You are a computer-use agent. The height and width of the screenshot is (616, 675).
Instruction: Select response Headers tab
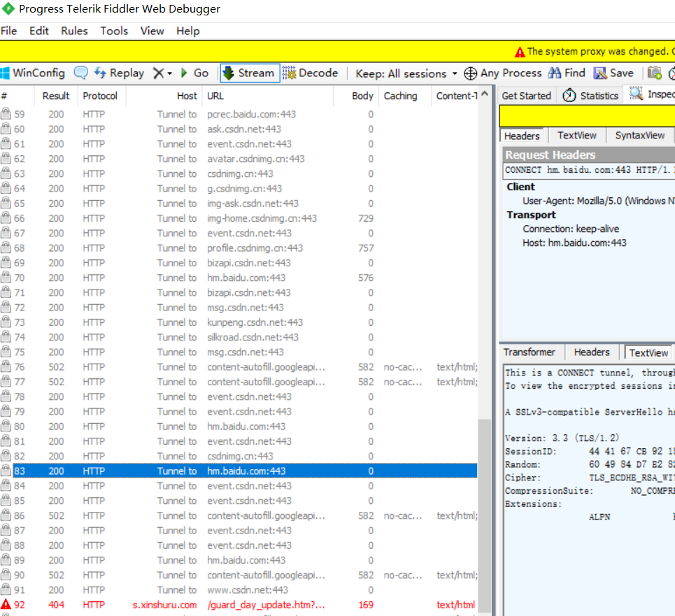point(592,352)
